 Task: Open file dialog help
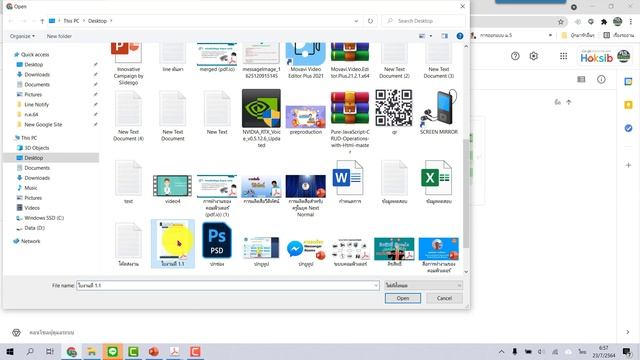pos(460,36)
